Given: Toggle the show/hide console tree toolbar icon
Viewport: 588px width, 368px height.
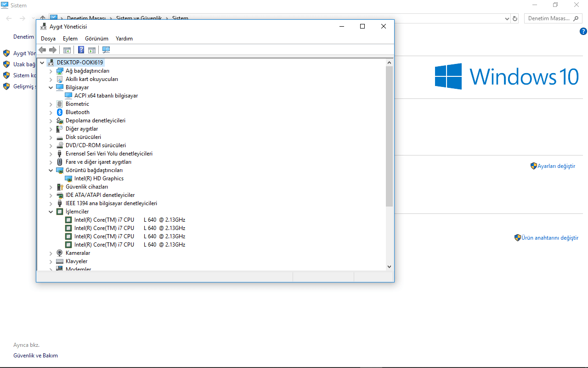Looking at the screenshot, I should 67,50.
